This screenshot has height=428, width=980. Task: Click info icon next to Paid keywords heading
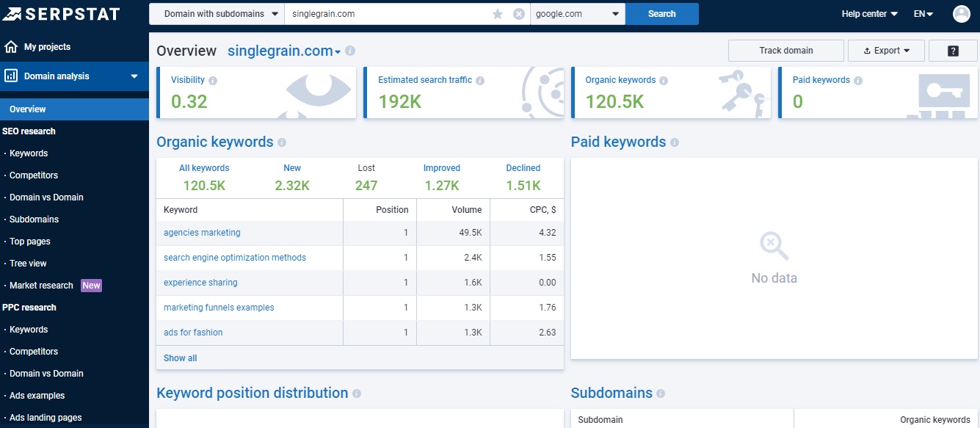(675, 142)
